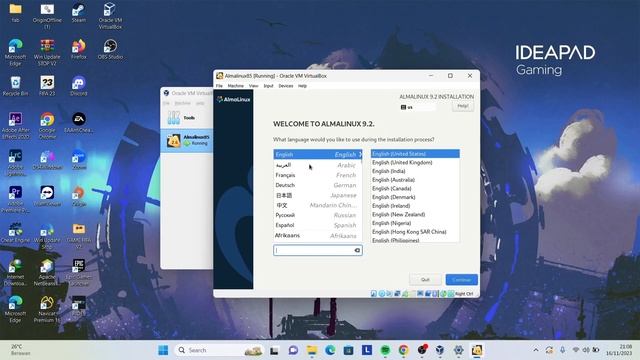Open Adobe After Effects 2020 shortcut
This screenshot has width=640, height=360.
15,125
